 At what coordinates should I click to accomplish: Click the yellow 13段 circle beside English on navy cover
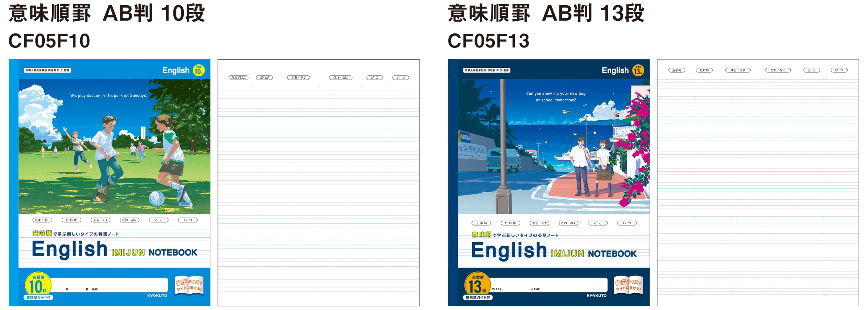click(638, 70)
